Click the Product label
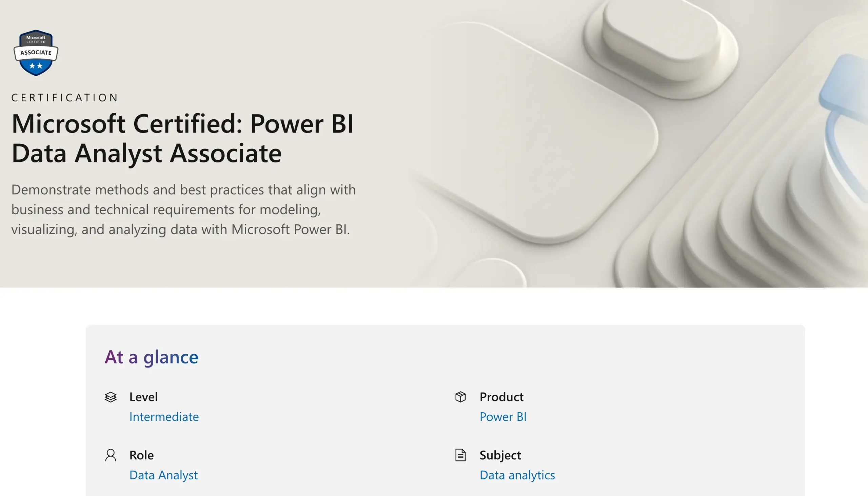The width and height of the screenshot is (868, 496). (501, 397)
